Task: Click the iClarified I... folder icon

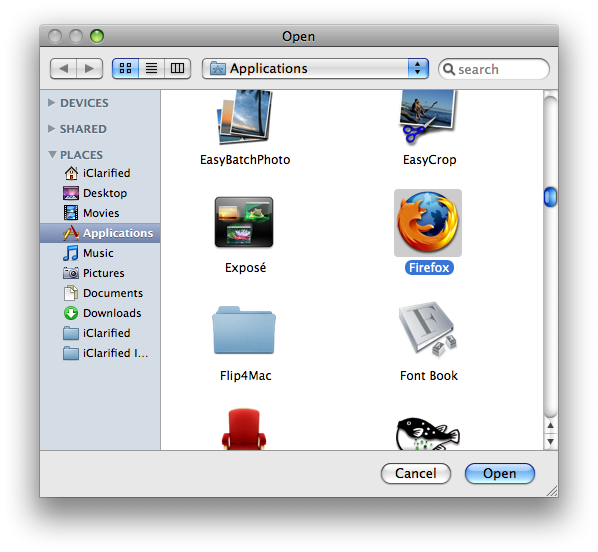Action: [71, 353]
